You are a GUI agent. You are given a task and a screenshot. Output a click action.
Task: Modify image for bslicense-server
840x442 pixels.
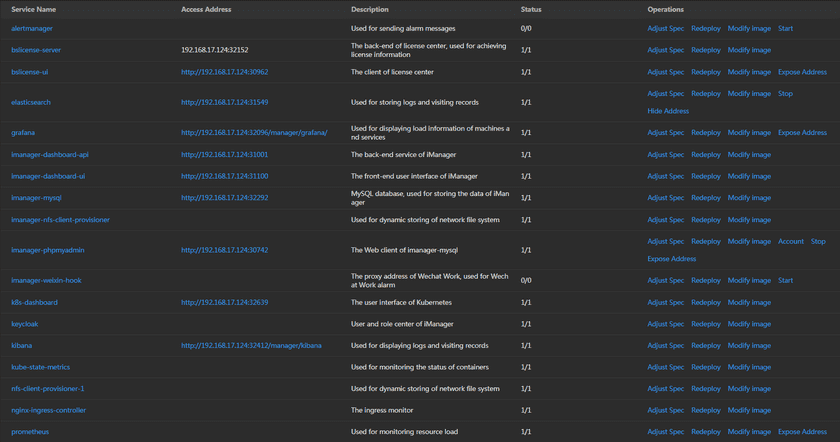(749, 50)
